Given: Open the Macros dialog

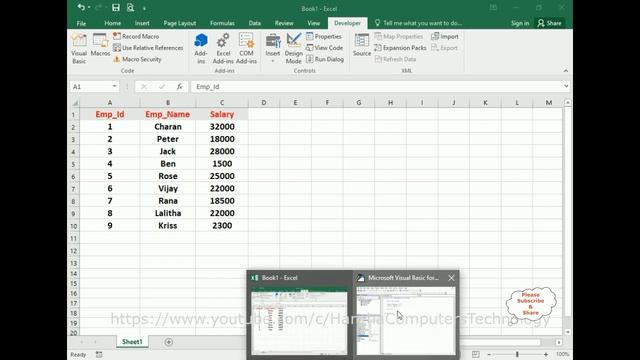Looking at the screenshot, I should pos(100,45).
